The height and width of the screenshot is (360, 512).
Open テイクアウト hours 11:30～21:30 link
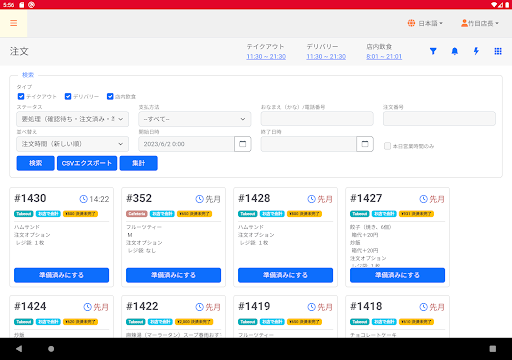(x=266, y=57)
